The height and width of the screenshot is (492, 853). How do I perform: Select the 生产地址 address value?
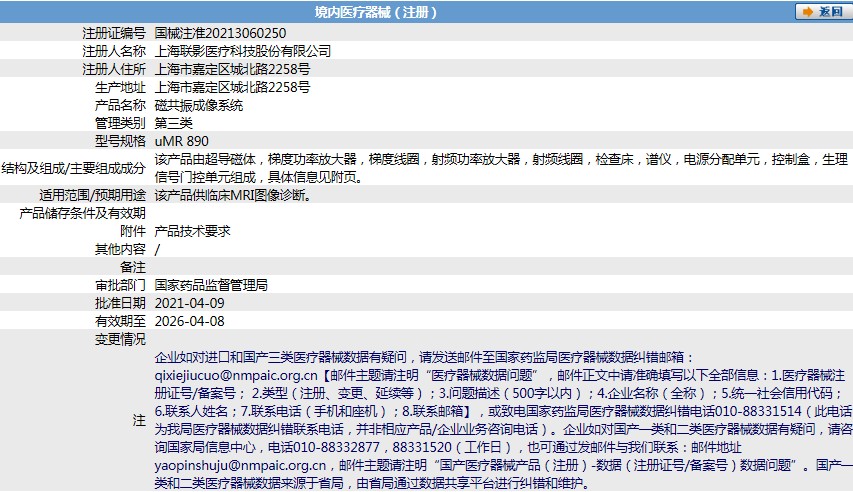tap(232, 87)
